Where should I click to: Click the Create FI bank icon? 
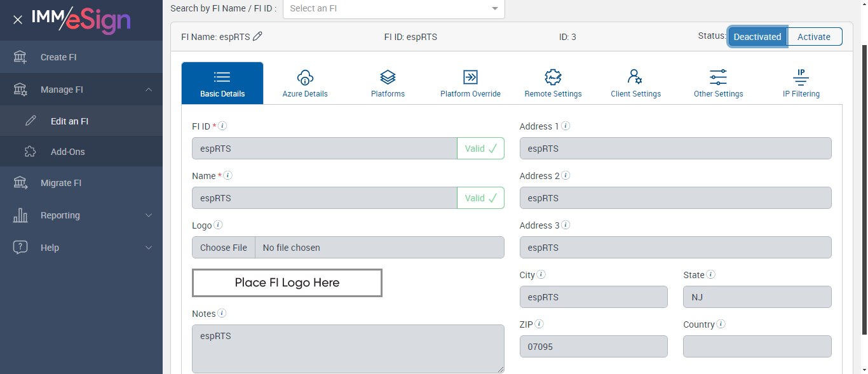pyautogui.click(x=20, y=57)
